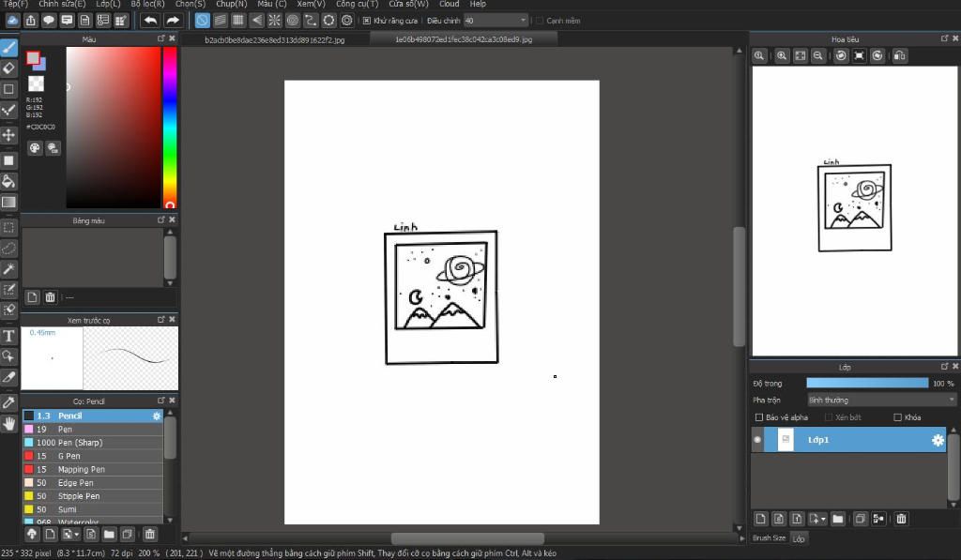961x560 pixels.
Task: Open the Chỉnh sửa(E) menu
Action: click(x=62, y=4)
